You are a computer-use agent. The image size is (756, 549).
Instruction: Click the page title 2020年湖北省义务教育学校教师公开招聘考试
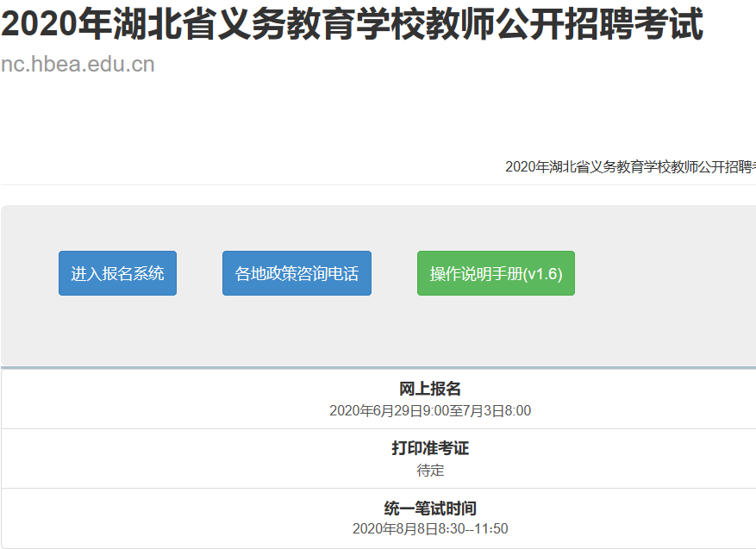[x=353, y=24]
